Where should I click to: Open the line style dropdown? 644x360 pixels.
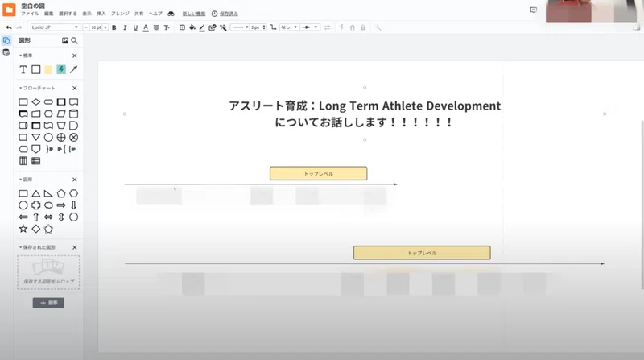[240, 27]
